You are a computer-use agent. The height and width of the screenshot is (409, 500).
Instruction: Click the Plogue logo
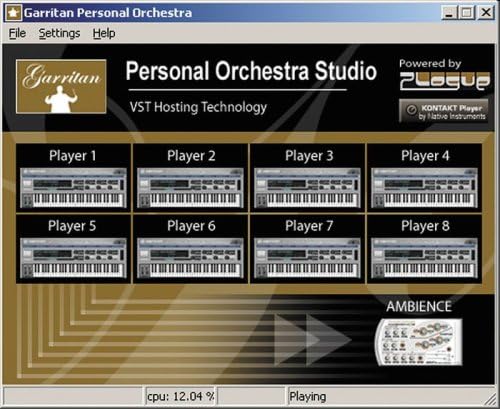point(445,81)
